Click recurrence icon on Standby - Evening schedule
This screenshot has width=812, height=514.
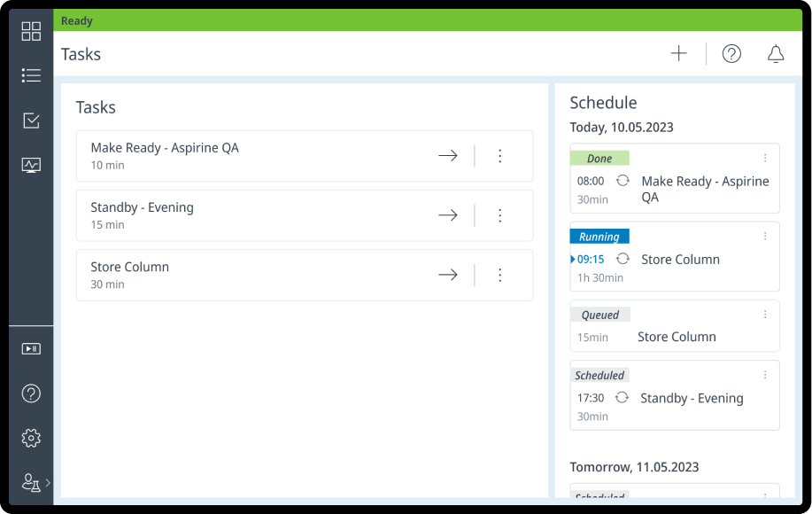(x=623, y=398)
